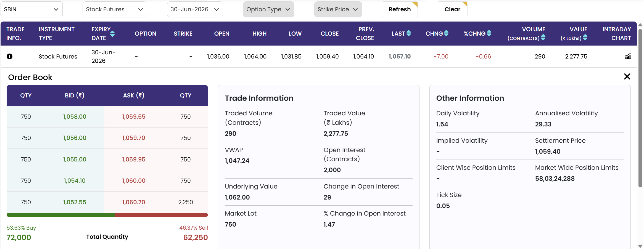Click the vertical scrollbar down arrow
644x252 pixels.
[x=640, y=246]
